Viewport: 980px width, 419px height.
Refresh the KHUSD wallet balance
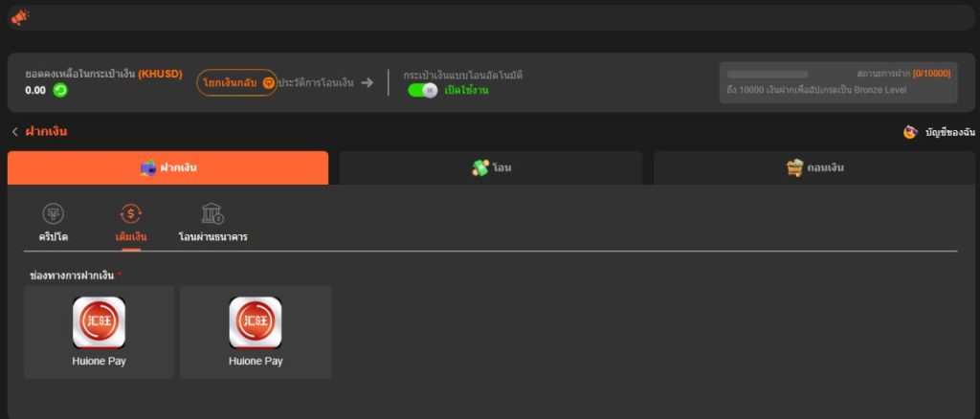60,90
